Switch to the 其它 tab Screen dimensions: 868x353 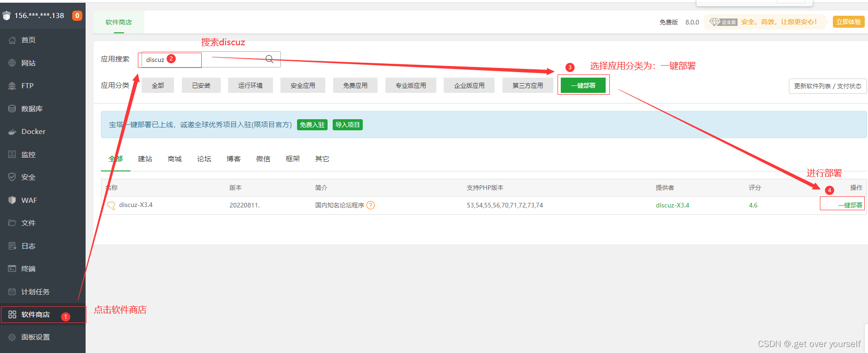pyautogui.click(x=322, y=159)
